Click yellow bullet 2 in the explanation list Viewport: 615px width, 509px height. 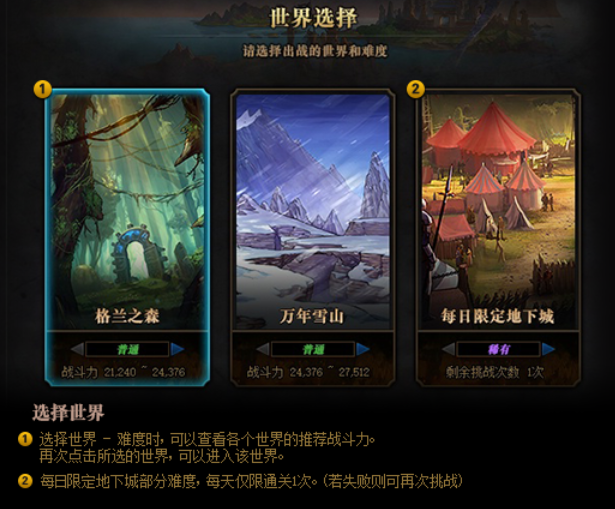pos(25,480)
